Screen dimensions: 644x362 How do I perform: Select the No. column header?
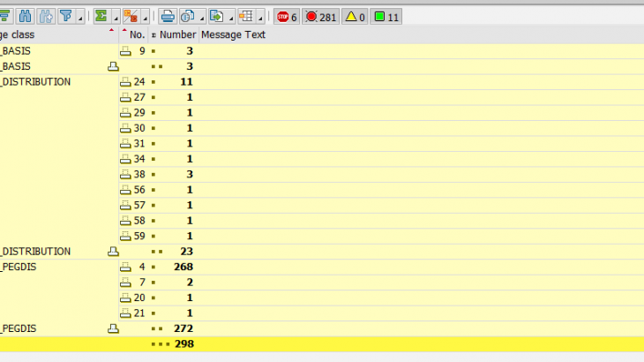[x=133, y=35]
